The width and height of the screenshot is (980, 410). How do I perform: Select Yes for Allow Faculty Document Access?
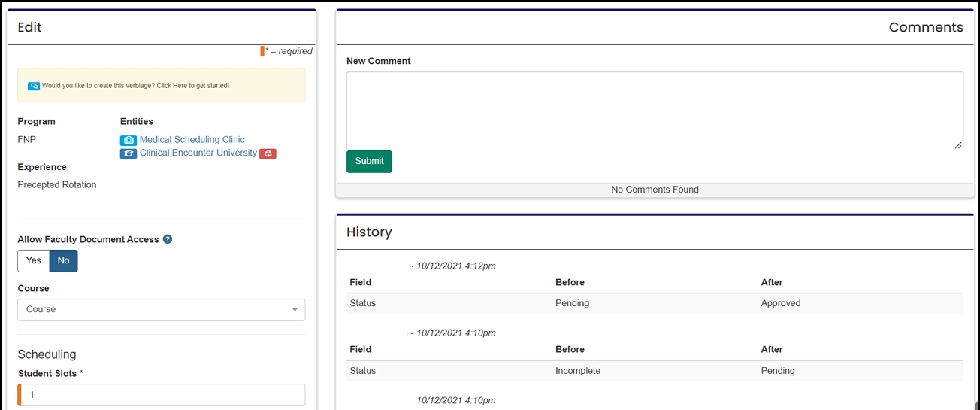(x=34, y=260)
